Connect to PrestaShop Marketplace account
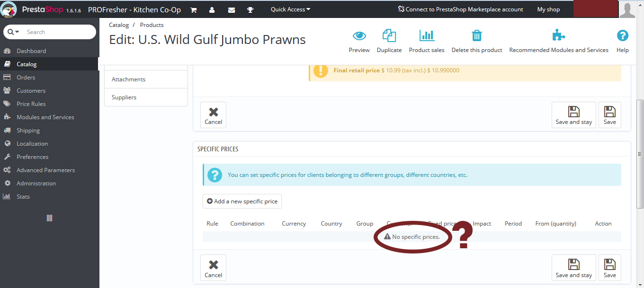The width and height of the screenshot is (644, 288). click(x=460, y=9)
